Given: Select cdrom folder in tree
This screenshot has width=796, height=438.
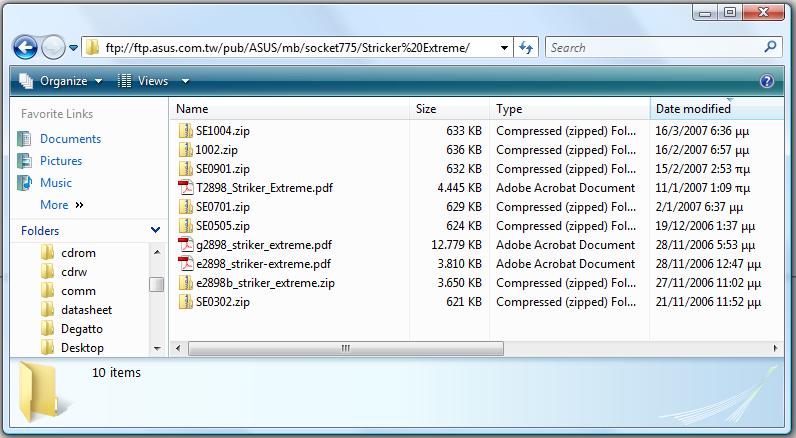Looking at the screenshot, I should [78, 253].
